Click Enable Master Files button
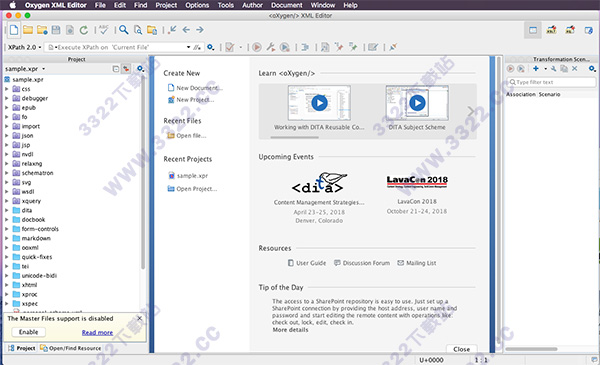The width and height of the screenshot is (600, 365). [28, 332]
